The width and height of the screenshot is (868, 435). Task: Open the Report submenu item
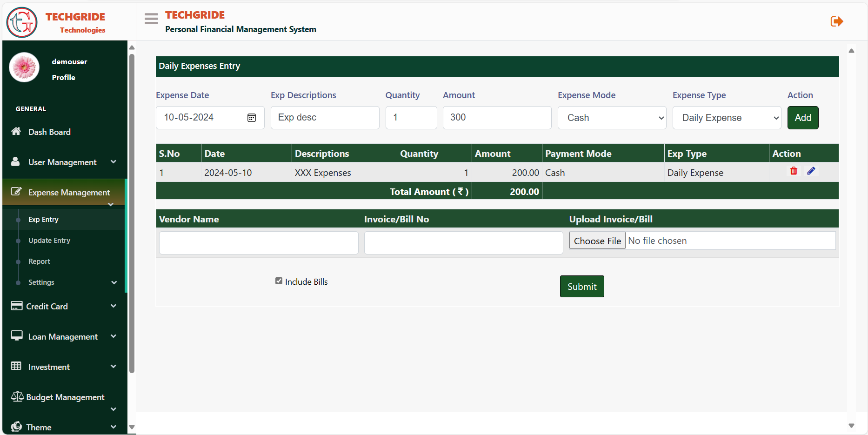pyautogui.click(x=39, y=261)
